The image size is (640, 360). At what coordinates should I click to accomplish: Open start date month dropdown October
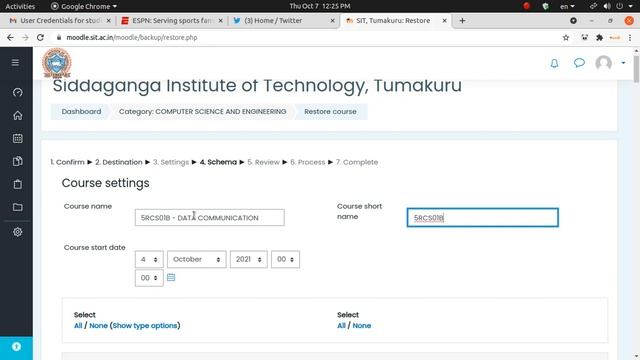(x=196, y=259)
